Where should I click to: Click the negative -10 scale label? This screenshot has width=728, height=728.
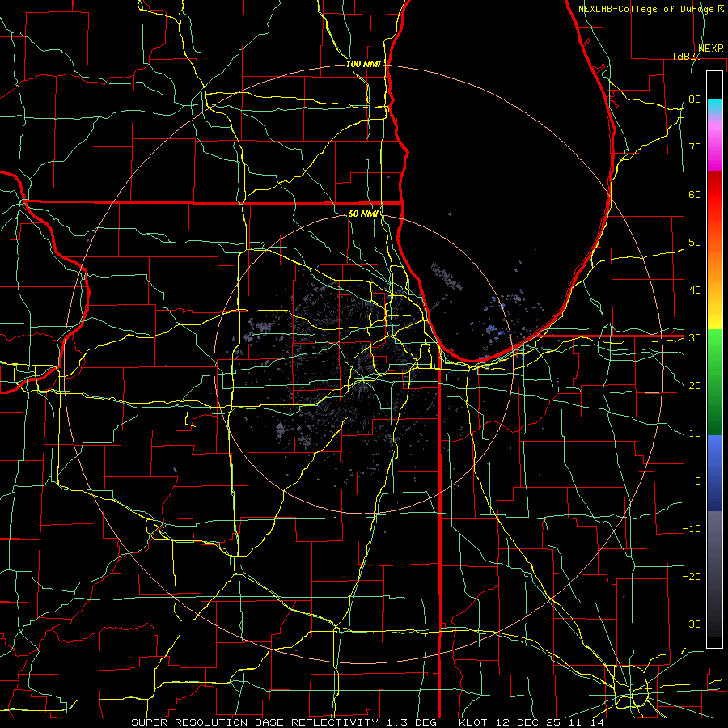pyautogui.click(x=692, y=529)
